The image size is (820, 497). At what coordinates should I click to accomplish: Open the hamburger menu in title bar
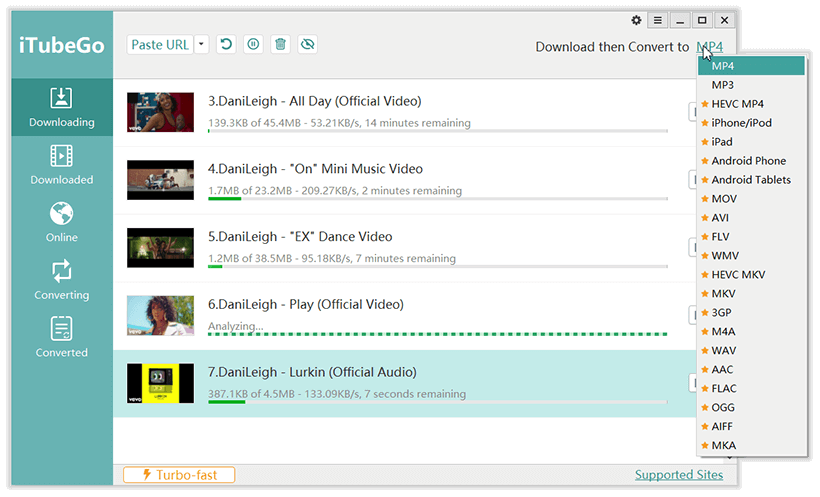657,20
